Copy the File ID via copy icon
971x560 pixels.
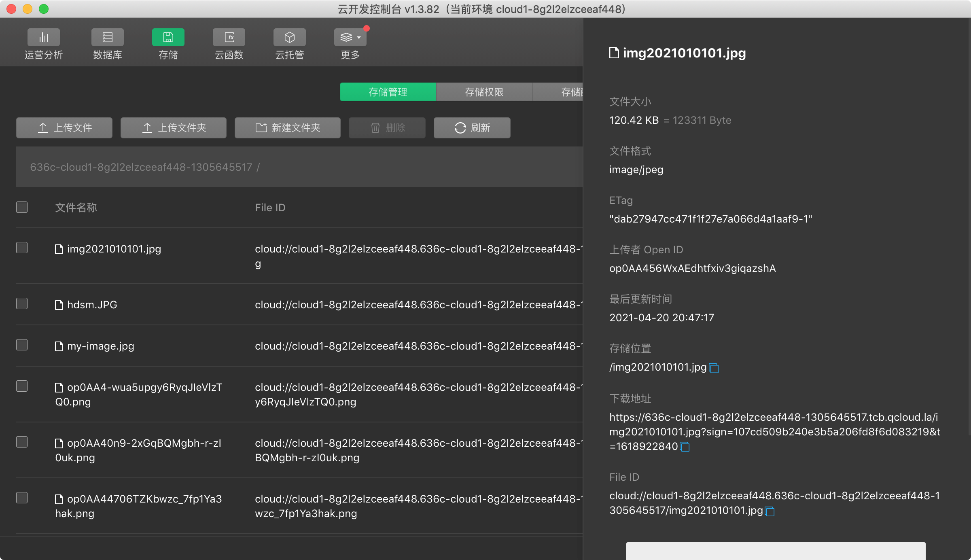(x=770, y=511)
